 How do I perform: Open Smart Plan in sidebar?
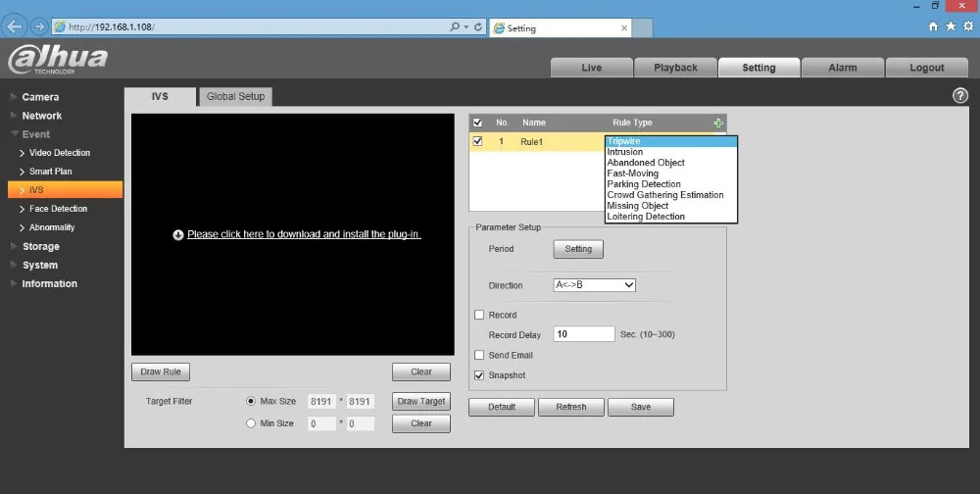coord(50,172)
